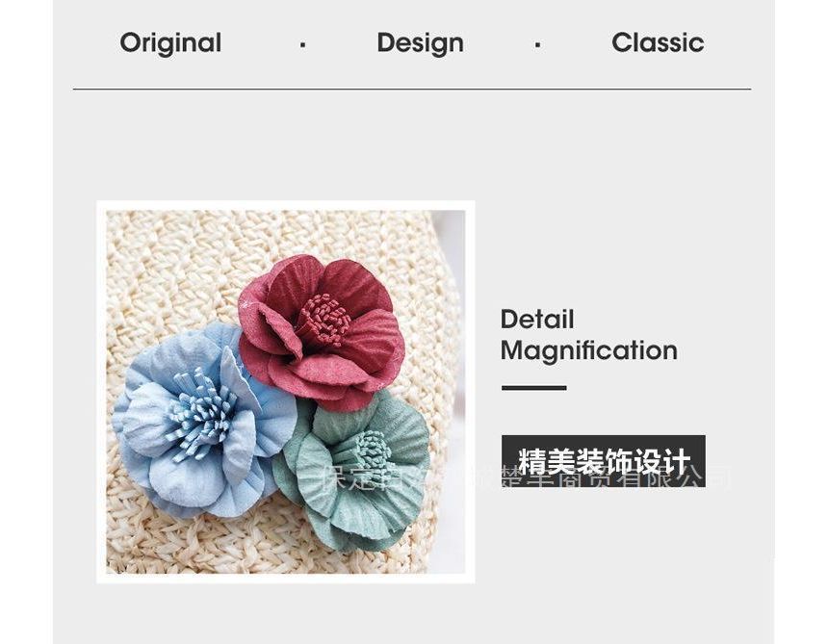
Task: Click the short black line under Magnification
Action: click(x=534, y=388)
